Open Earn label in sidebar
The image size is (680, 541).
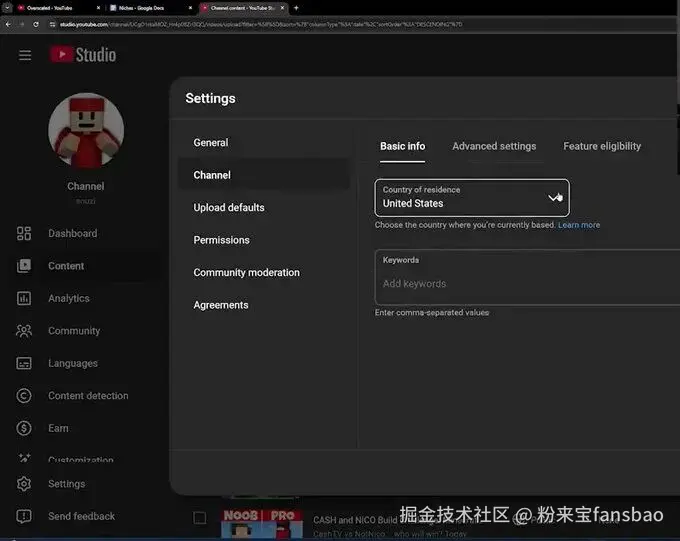coord(58,428)
